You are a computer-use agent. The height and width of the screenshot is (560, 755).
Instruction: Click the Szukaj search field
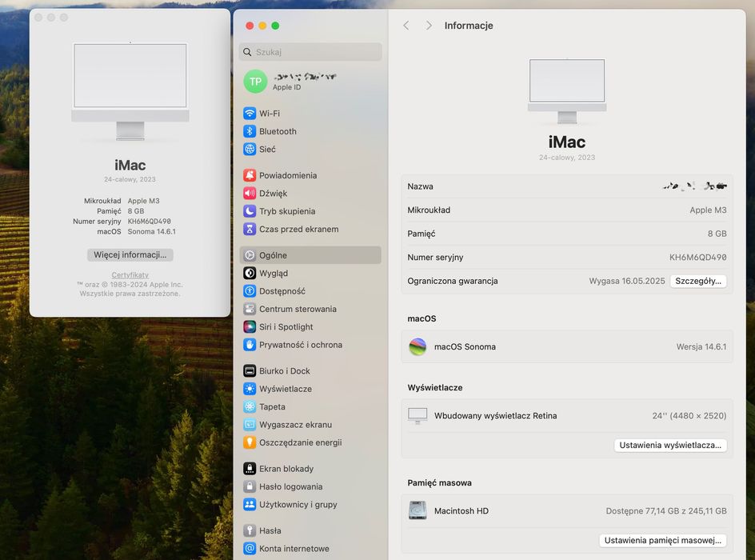coord(310,52)
